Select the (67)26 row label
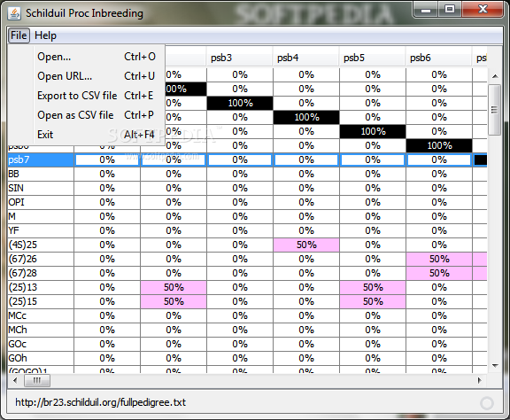 [41, 259]
